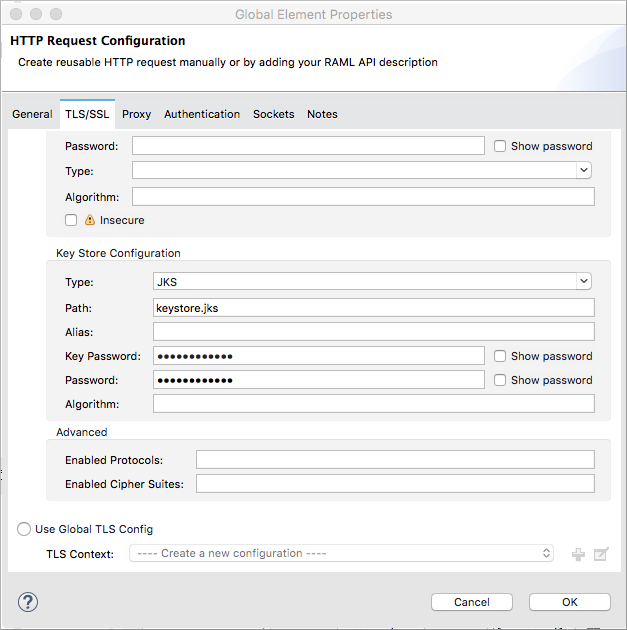The height and width of the screenshot is (630, 627).
Task: Expand the Trust Store Type dropdown
Action: 362,171
